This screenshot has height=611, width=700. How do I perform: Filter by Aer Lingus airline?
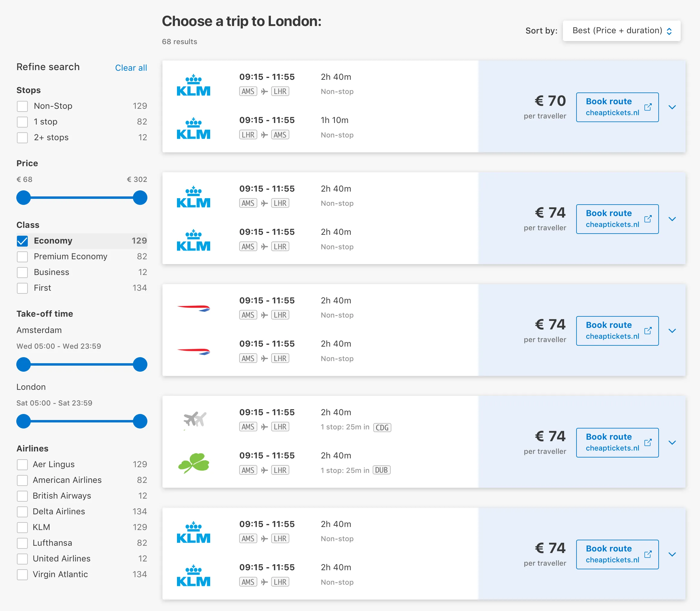(22, 464)
